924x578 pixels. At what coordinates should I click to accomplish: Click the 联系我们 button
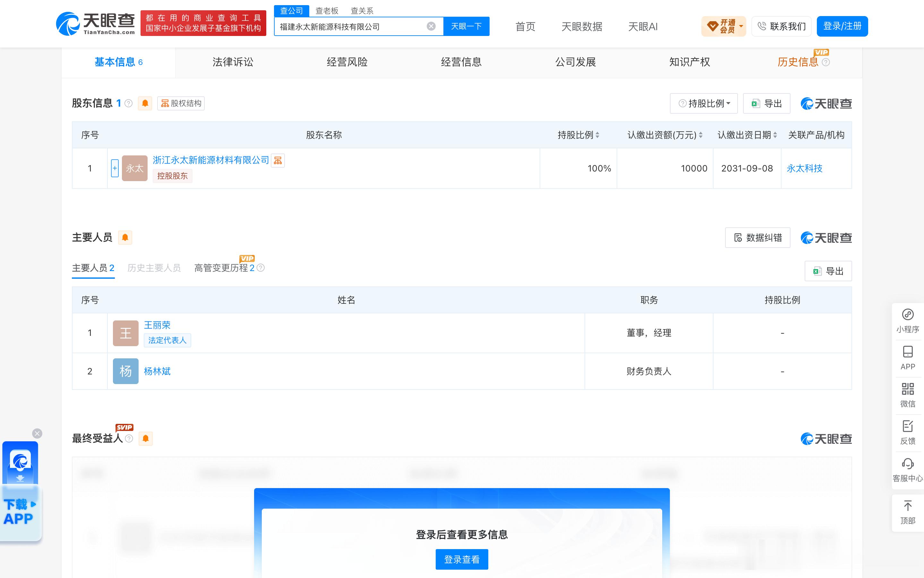coord(781,26)
